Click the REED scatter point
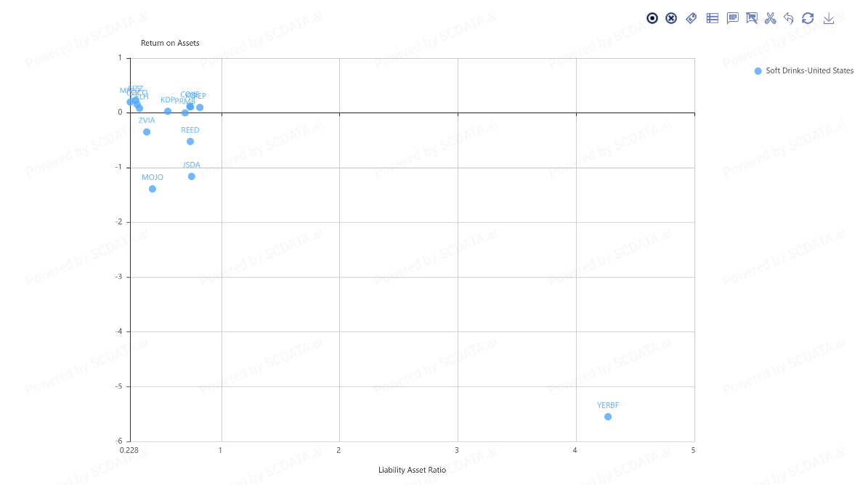This screenshot has height=485, width=868. (190, 142)
